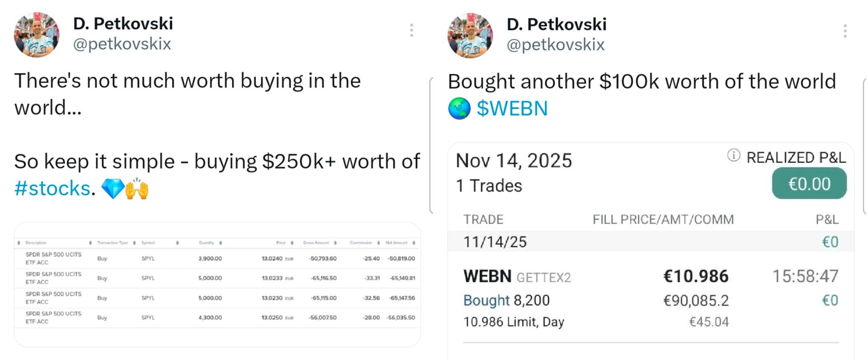Select the 11/14/25 date row
This screenshot has height=360, width=868.
click(x=494, y=242)
